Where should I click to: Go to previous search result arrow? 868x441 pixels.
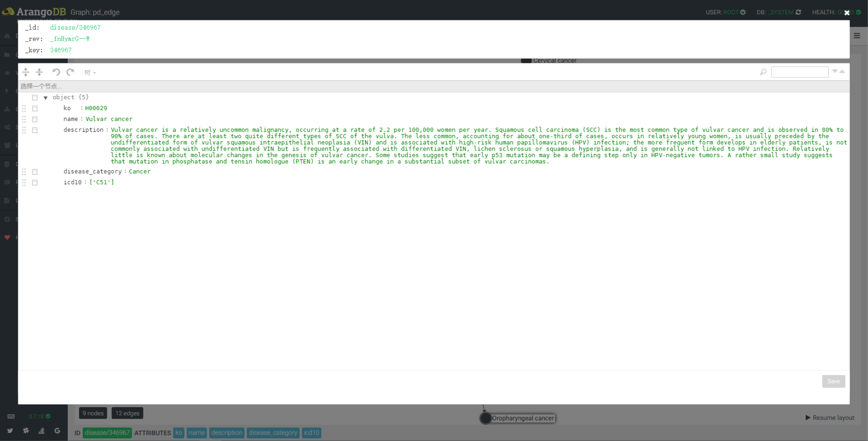tap(842, 71)
